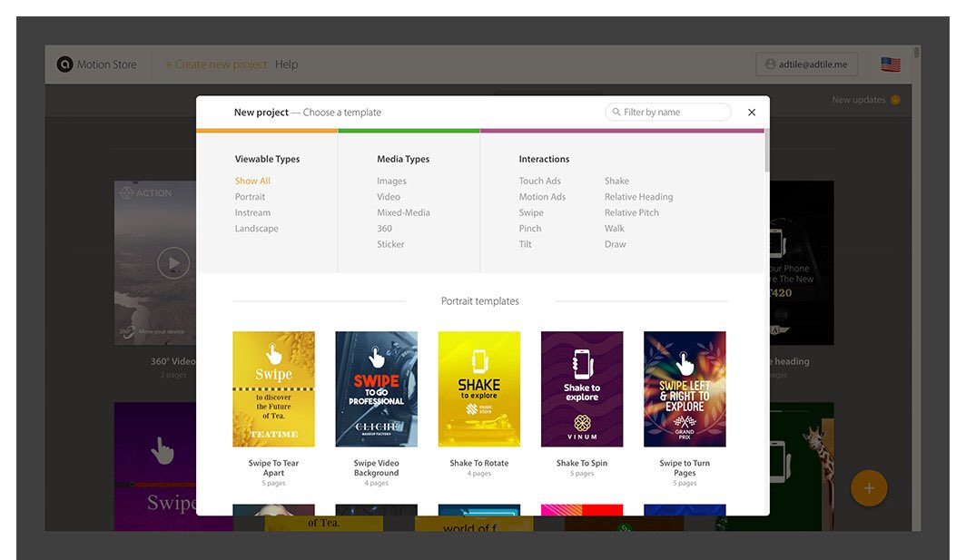Image resolution: width=966 pixels, height=560 pixels.
Task: Filter by Relative Pitch interaction
Action: pos(632,212)
